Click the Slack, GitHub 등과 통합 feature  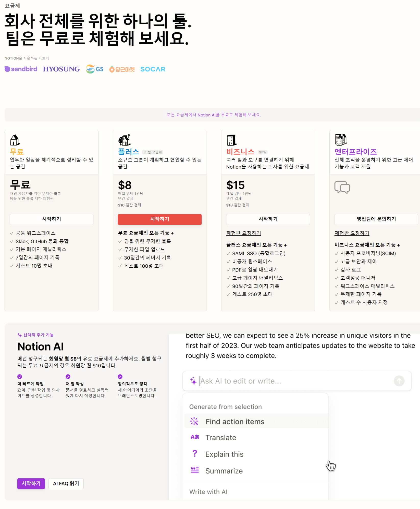42,241
